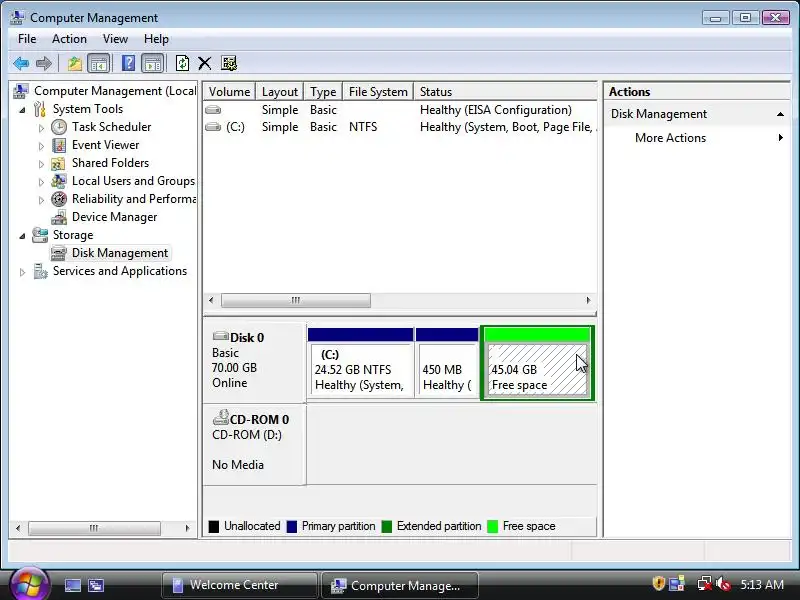Click the CD-ROM 0 label box

point(254,444)
